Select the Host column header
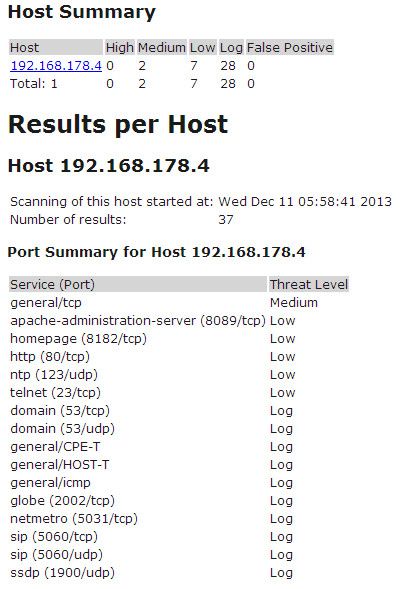 click(x=56, y=47)
